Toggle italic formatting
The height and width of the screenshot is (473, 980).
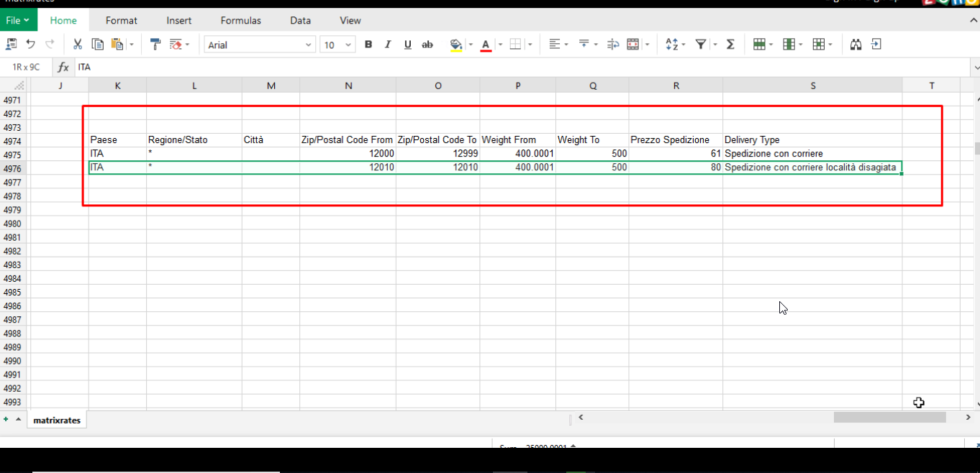pos(388,45)
